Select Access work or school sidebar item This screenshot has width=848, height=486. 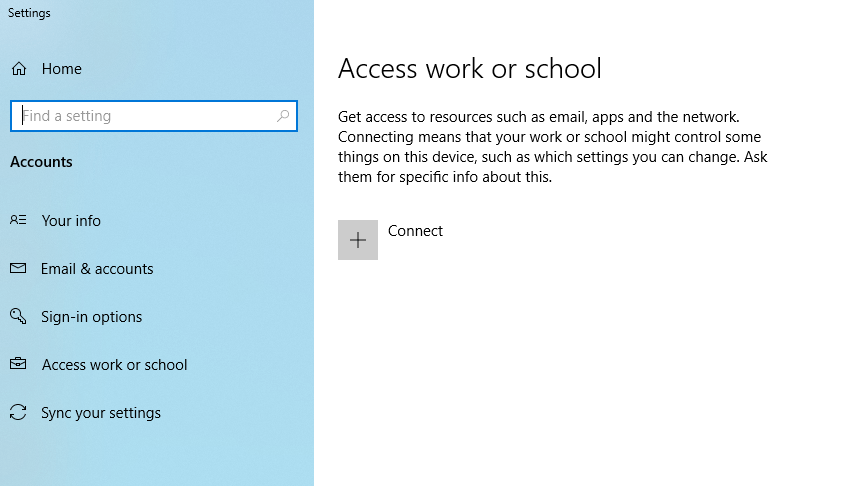pyautogui.click(x=114, y=365)
